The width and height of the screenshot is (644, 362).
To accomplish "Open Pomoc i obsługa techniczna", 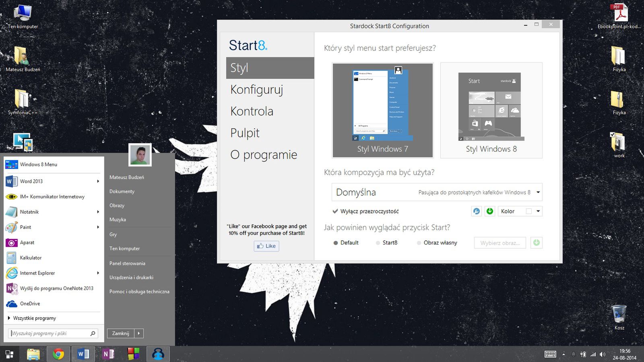I will point(140,292).
